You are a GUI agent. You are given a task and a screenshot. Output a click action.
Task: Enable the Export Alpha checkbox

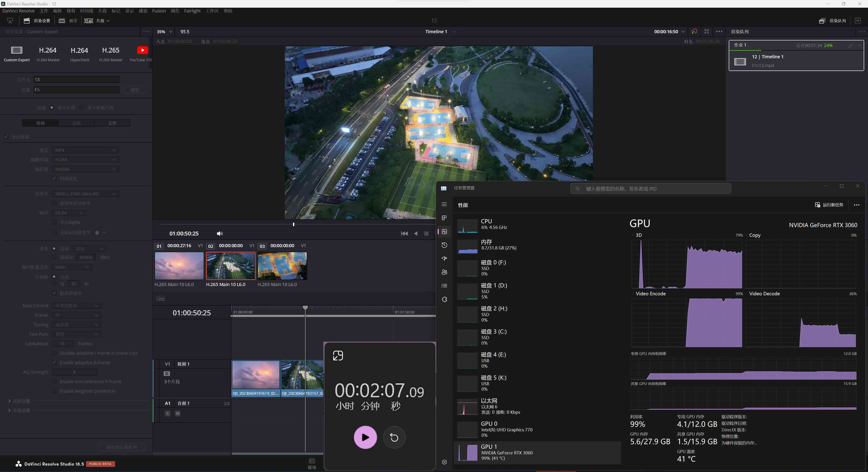coord(54,222)
